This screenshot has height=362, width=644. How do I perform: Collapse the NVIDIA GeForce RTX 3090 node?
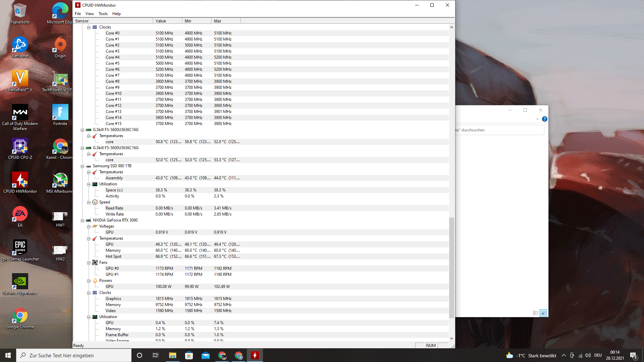(82, 221)
